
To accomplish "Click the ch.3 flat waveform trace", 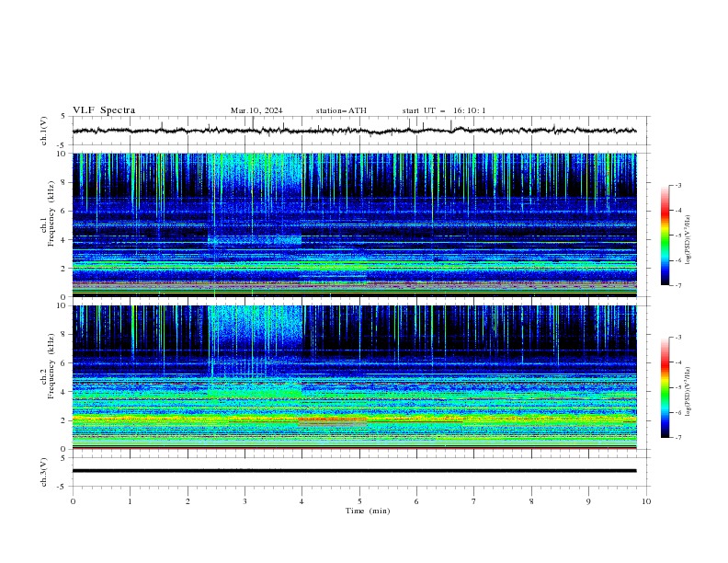I will 354,471.
